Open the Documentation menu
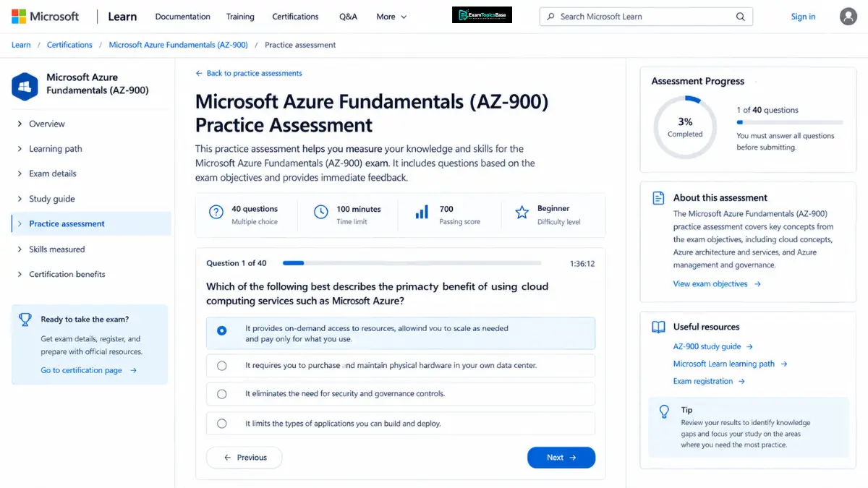 (x=183, y=17)
